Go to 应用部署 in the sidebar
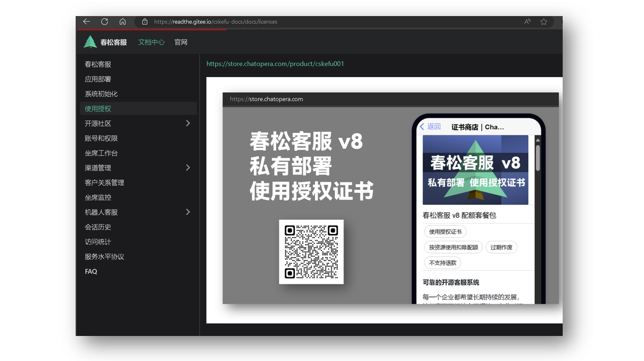This screenshot has height=361, width=644. pyautogui.click(x=98, y=79)
